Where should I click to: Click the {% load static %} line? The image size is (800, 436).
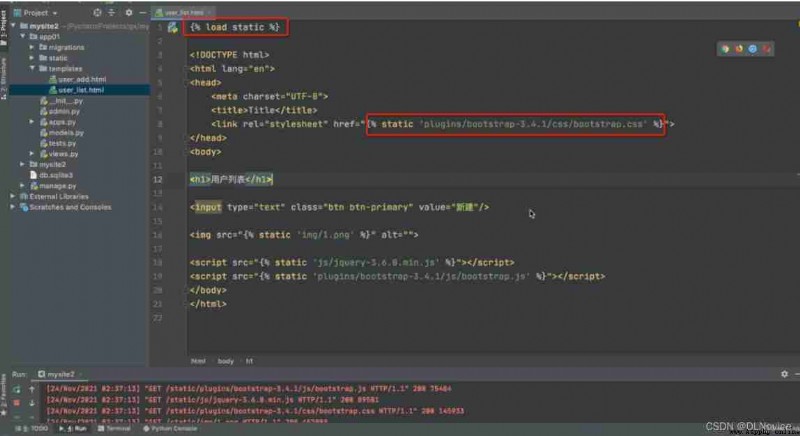click(x=235, y=27)
